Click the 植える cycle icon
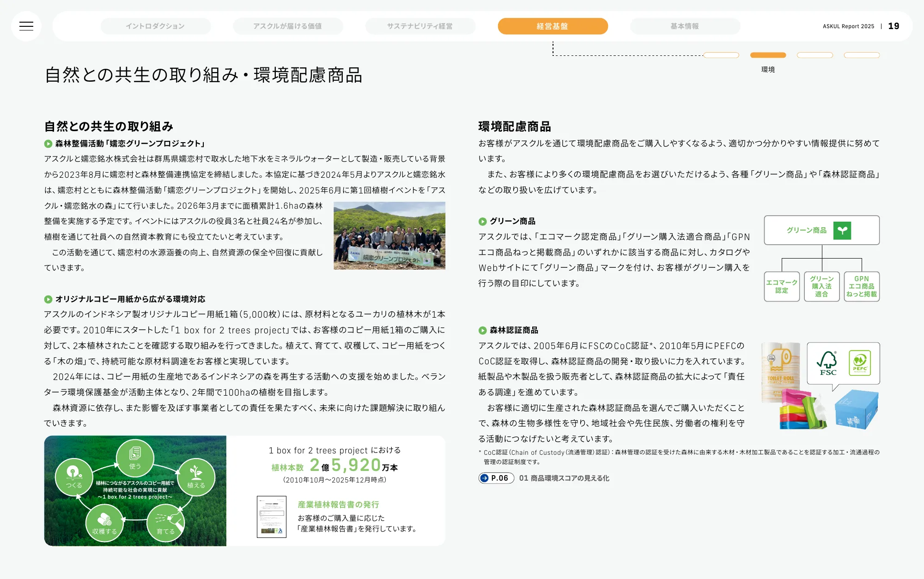 pos(196,477)
